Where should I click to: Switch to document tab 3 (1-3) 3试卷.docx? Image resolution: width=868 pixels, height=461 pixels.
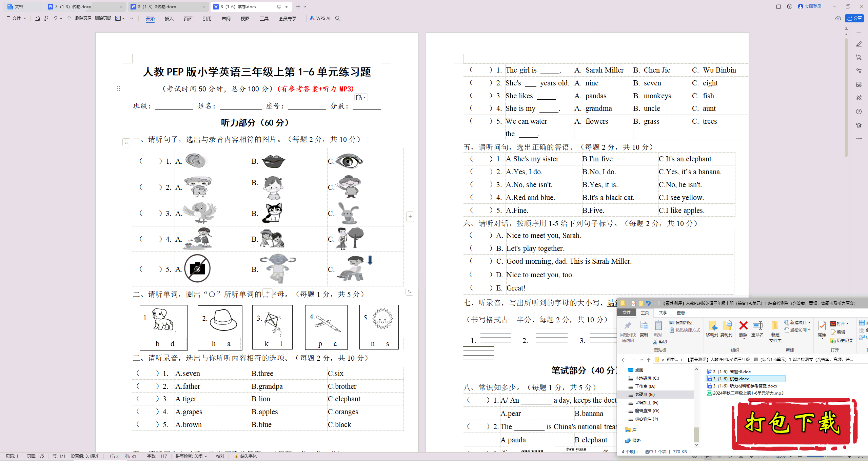coord(168,6)
